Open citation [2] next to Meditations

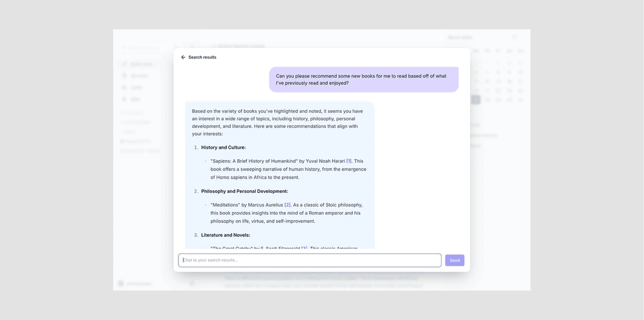pyautogui.click(x=287, y=205)
